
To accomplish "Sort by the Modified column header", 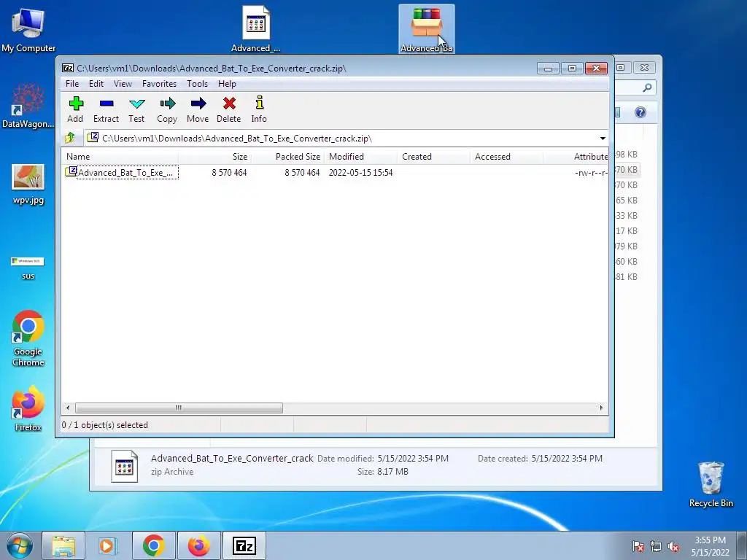I will pos(360,157).
